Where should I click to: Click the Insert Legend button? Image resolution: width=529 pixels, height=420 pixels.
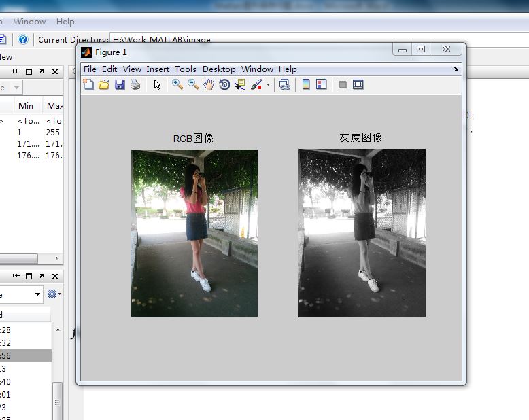(x=322, y=84)
